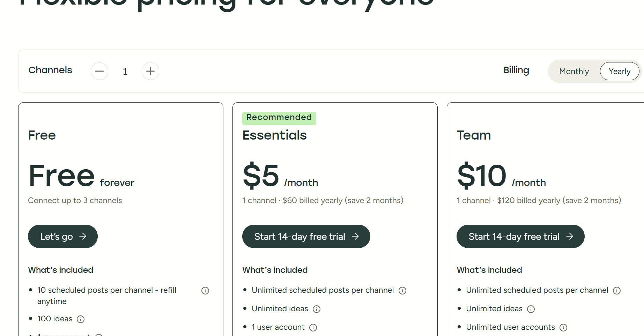Switch billing to Monthly

pyautogui.click(x=574, y=71)
